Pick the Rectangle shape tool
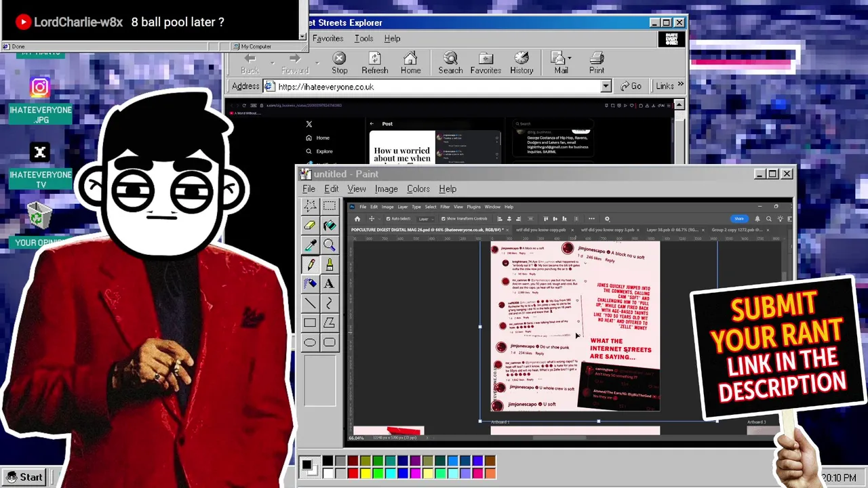This screenshot has width=868, height=488. click(310, 323)
